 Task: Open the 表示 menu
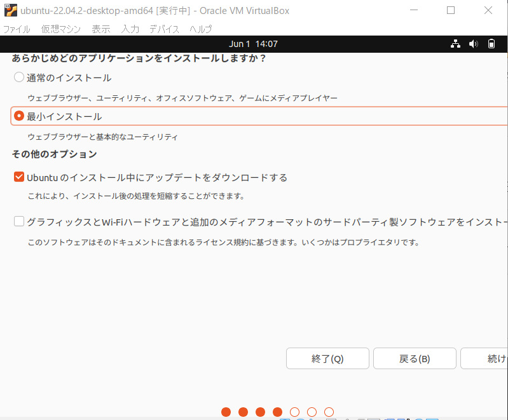[101, 29]
